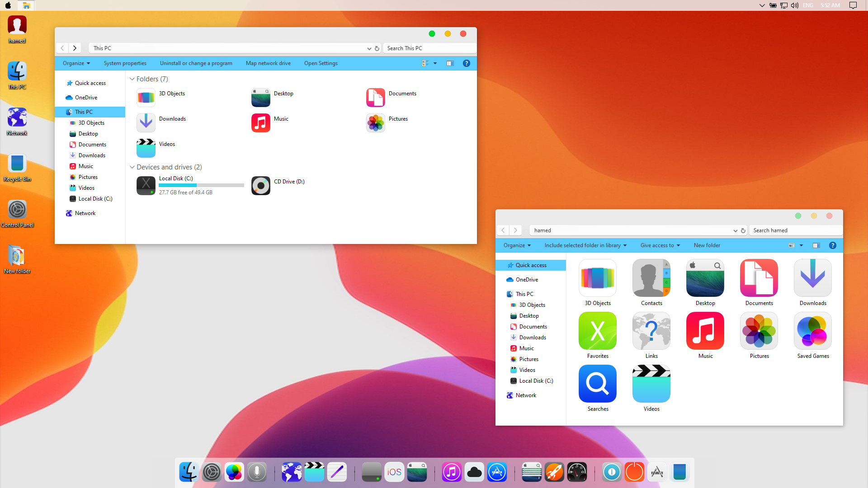
Task: Click the Search This PC field
Action: 429,48
